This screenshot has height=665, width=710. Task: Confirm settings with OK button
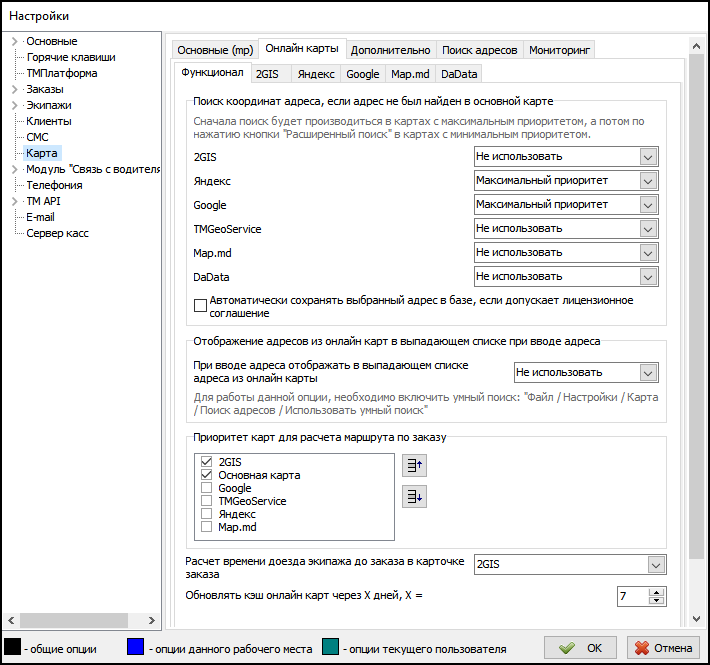581,648
